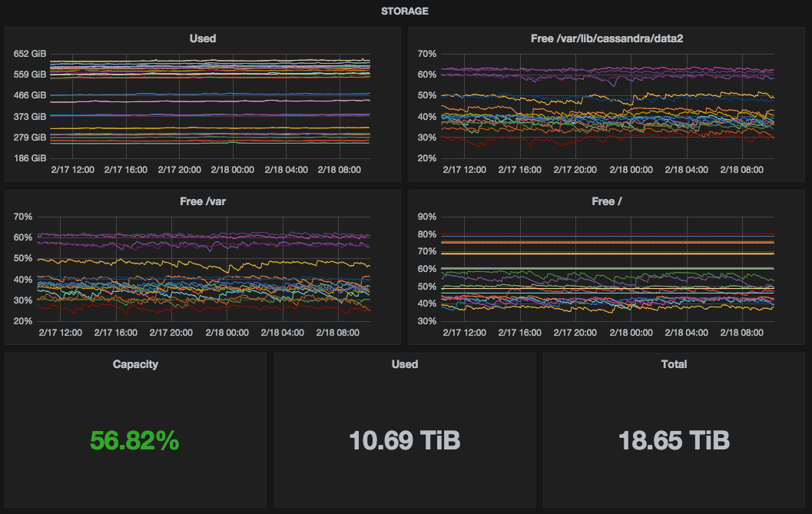Select the Capacity panel title

pyautogui.click(x=135, y=364)
